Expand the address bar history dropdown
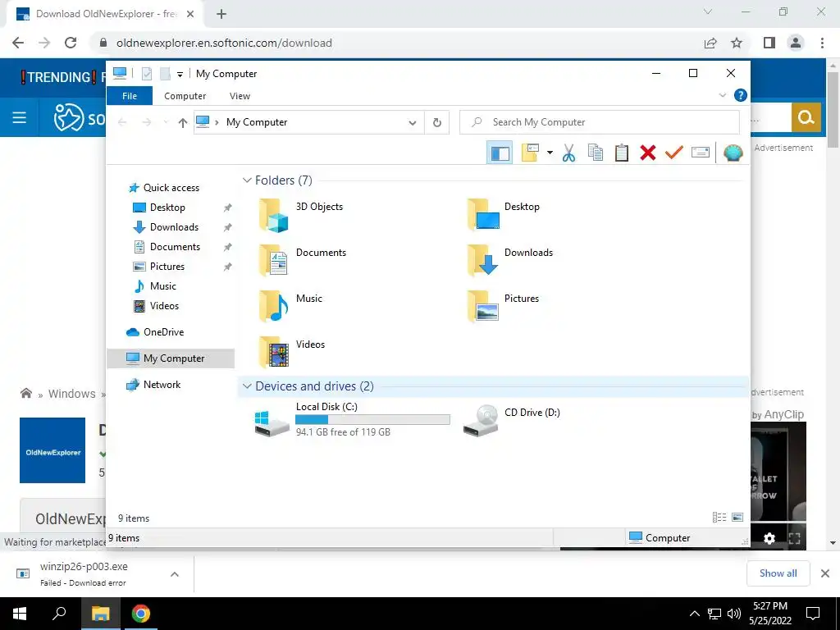This screenshot has height=630, width=840. [x=413, y=123]
